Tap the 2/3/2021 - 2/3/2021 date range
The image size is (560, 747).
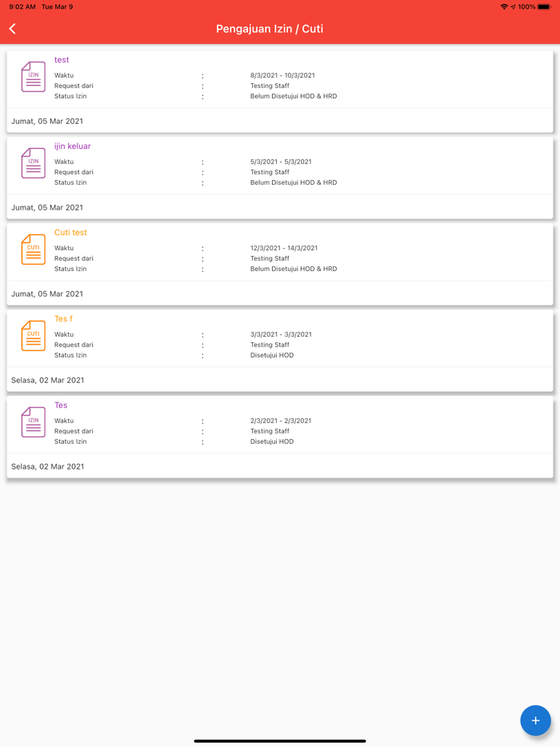(281, 421)
